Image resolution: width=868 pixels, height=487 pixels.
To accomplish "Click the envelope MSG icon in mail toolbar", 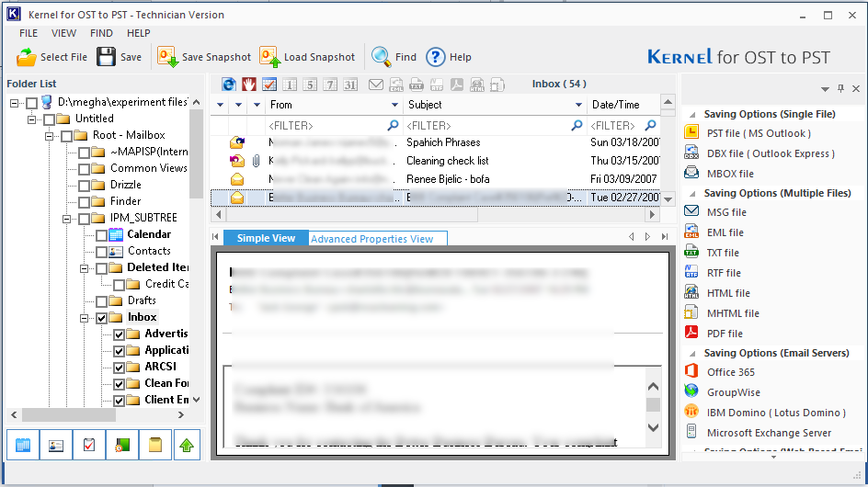I will [376, 85].
